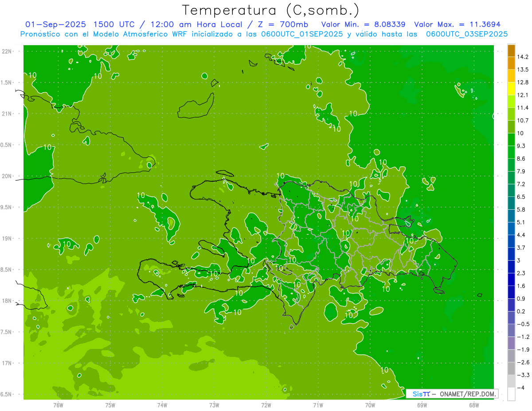Click the "21N" latitude axis label
The image size is (532, 411).
point(7,114)
